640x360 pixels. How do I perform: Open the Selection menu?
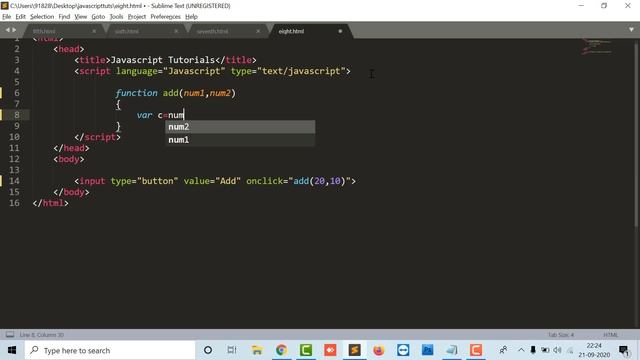[x=42, y=17]
